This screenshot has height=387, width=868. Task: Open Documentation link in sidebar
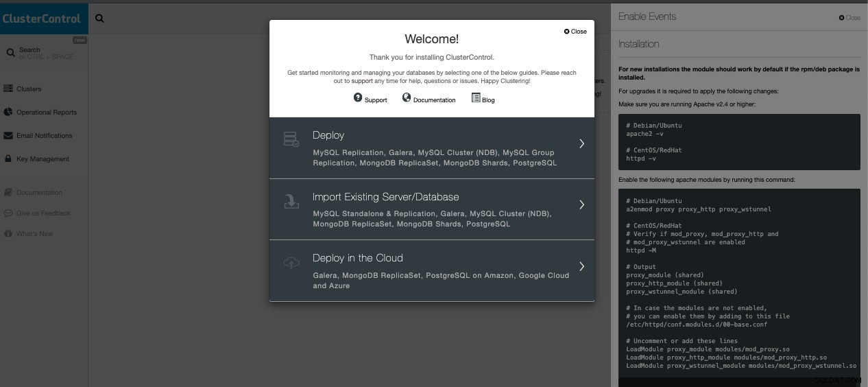(39, 193)
